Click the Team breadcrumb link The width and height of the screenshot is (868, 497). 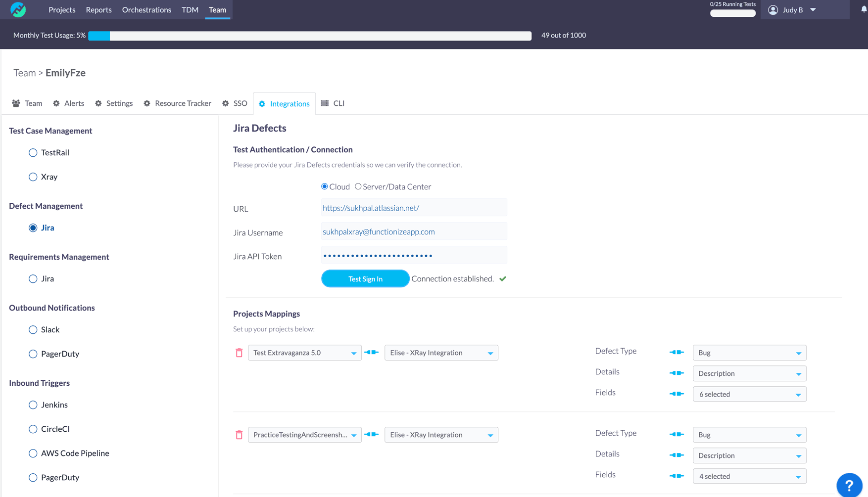tap(24, 73)
